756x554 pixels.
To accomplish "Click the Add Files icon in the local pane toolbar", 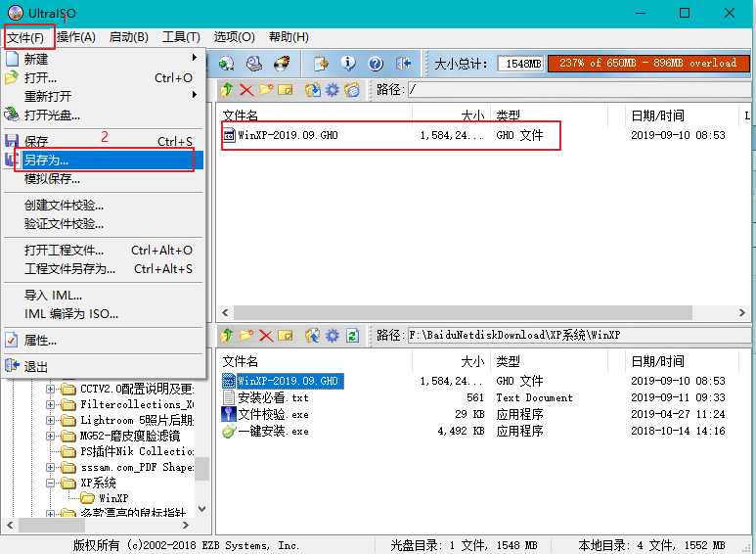I will [312, 335].
